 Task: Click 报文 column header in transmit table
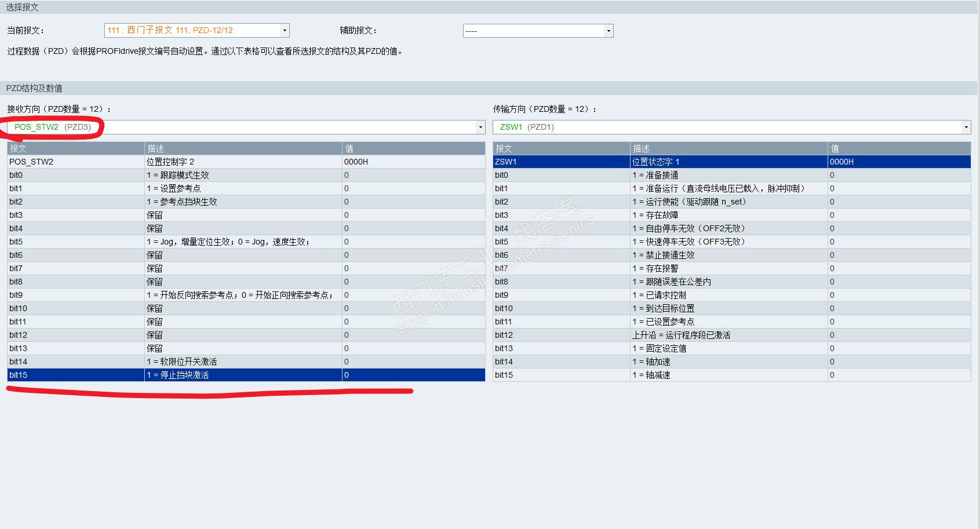(562, 148)
